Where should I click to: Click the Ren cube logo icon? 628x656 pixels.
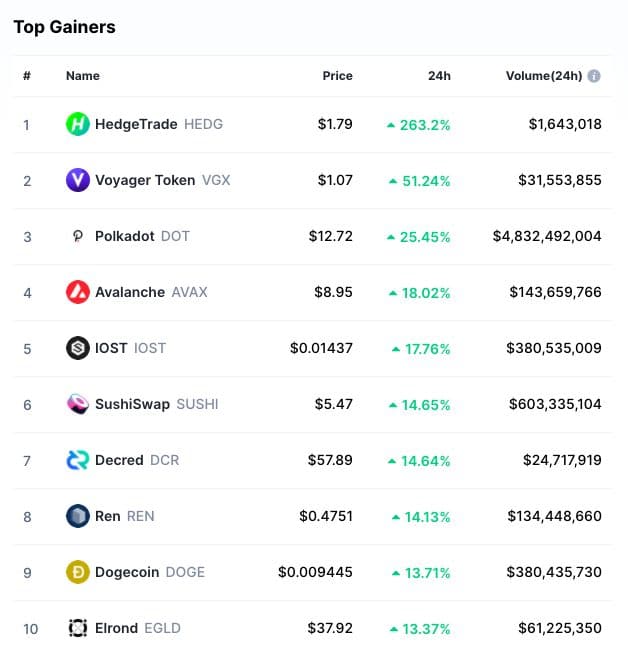point(78,517)
